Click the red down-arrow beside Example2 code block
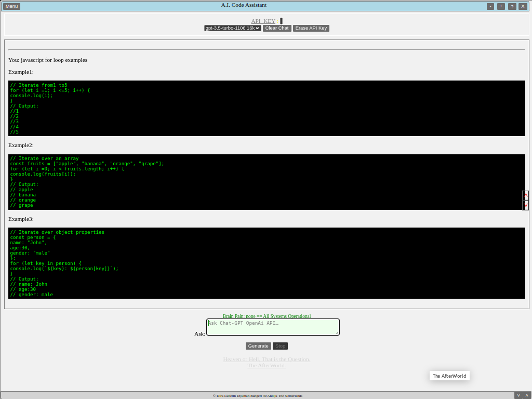Image resolution: width=532 pixels, height=399 pixels. [x=525, y=205]
